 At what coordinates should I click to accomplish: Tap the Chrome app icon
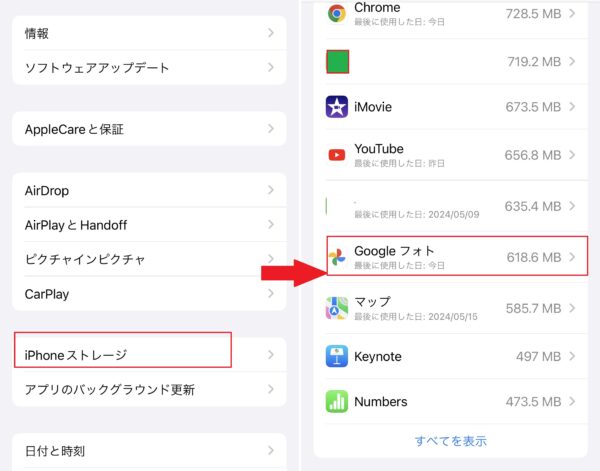[x=337, y=13]
